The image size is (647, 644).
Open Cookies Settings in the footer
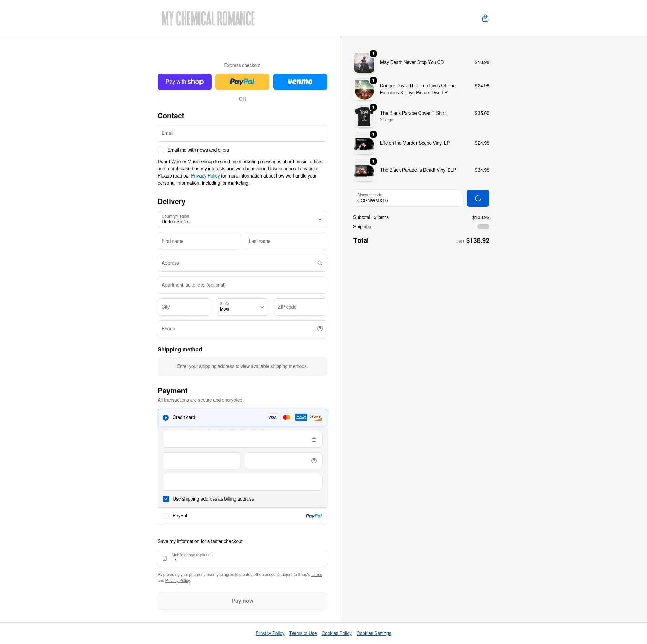tap(373, 633)
